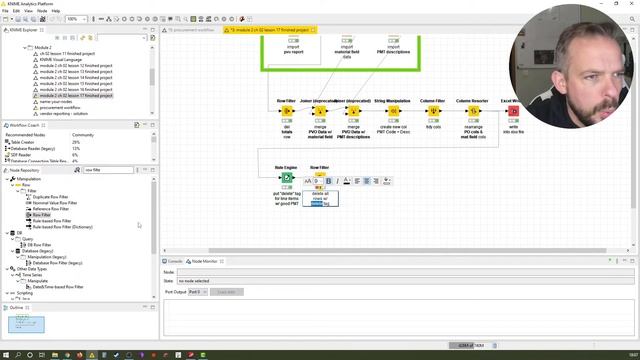640x360 pixels.
Task: Open the annotation border style option
Action: (387, 181)
